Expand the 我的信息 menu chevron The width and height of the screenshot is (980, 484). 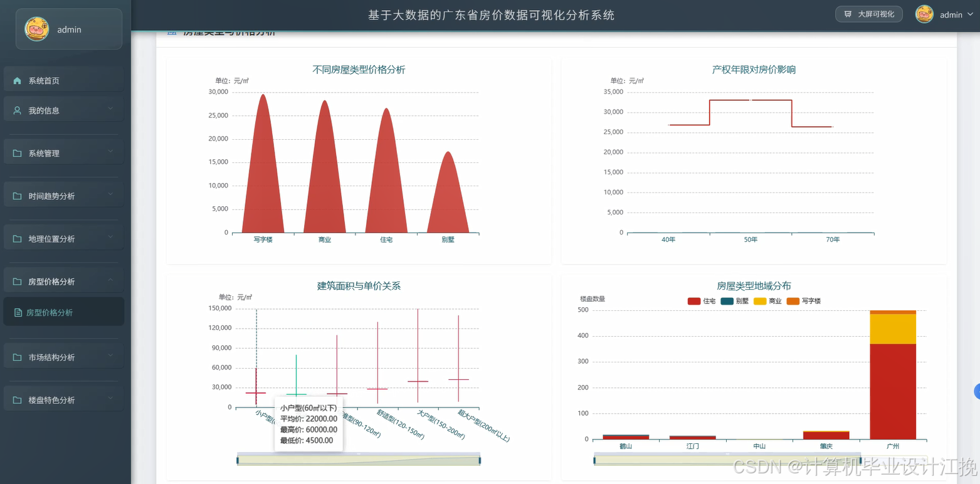110,108
